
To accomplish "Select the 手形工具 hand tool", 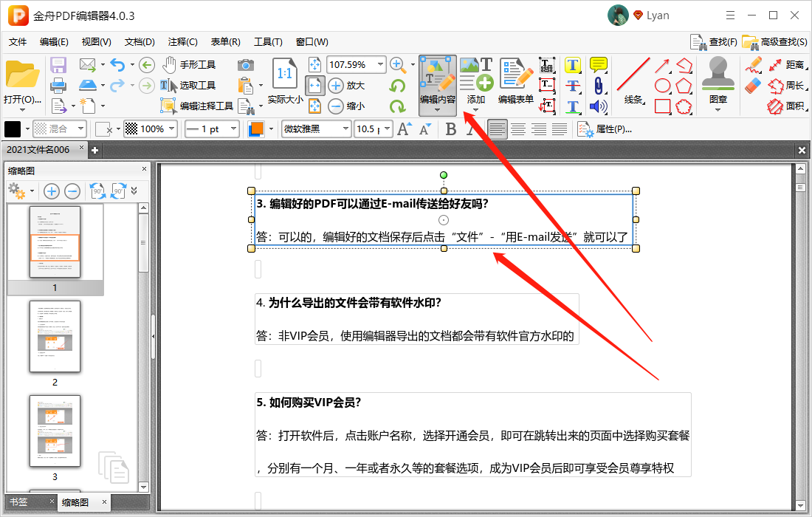I will tap(189, 65).
